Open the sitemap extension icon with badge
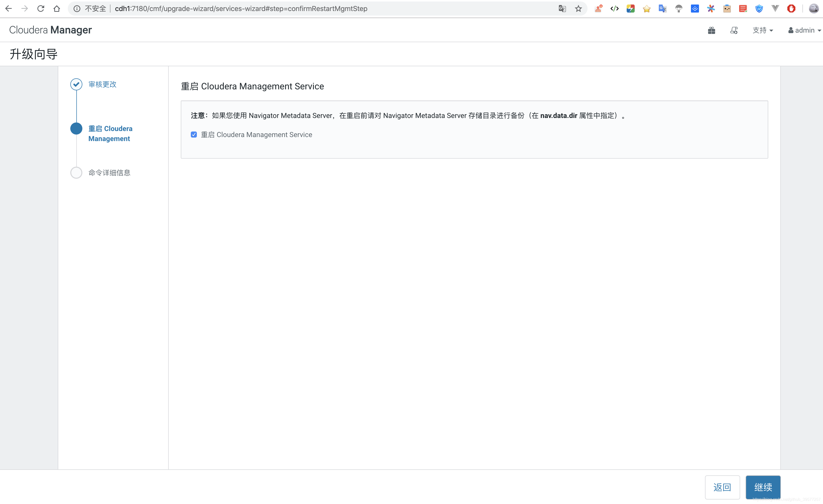The height and width of the screenshot is (504, 823). pyautogui.click(x=599, y=9)
